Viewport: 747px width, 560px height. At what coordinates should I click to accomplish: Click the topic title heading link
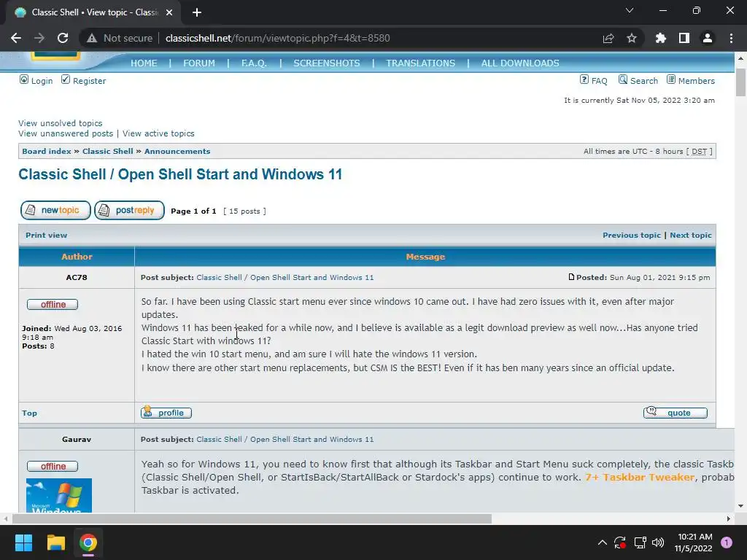(180, 174)
